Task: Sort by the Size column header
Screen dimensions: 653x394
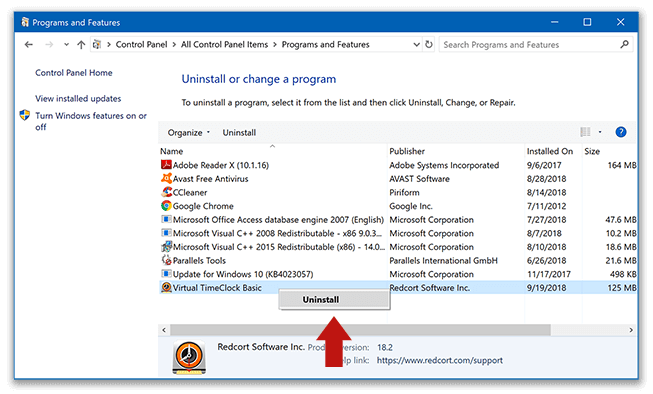Action: pyautogui.click(x=592, y=151)
